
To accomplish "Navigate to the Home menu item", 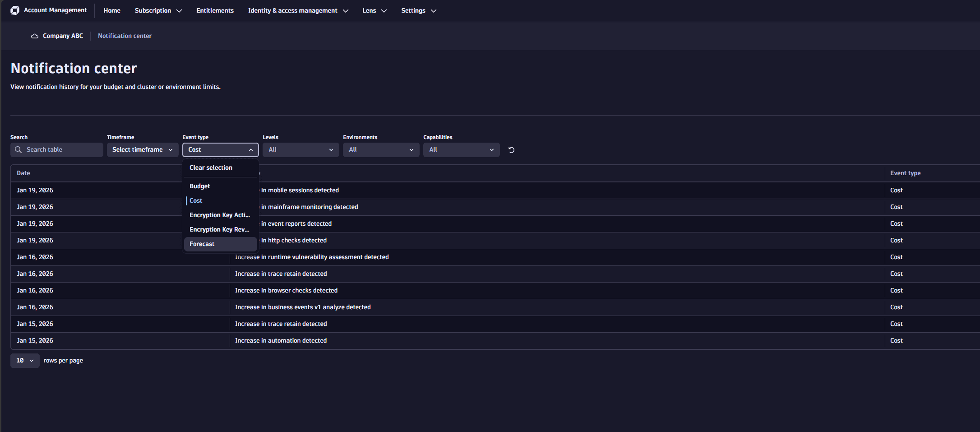I will (111, 10).
